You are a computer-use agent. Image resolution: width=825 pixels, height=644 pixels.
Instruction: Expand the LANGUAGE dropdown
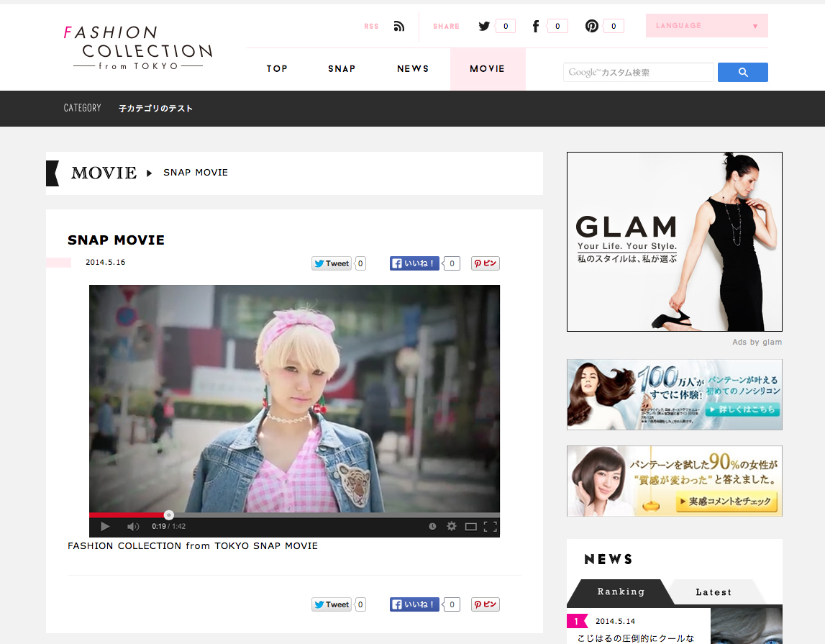pos(706,26)
